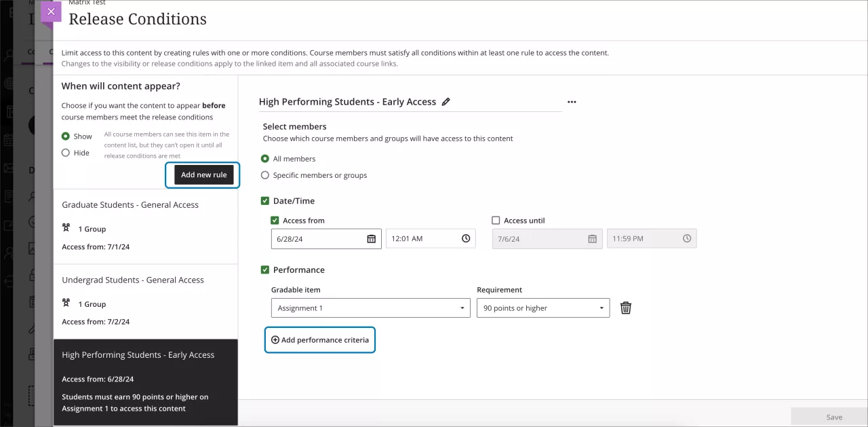Click the Add new rule button
The image size is (868, 427).
[x=203, y=174]
